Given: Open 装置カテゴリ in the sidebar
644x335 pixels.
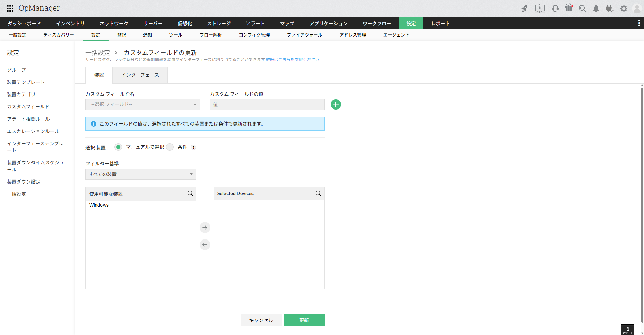Looking at the screenshot, I should tap(21, 94).
